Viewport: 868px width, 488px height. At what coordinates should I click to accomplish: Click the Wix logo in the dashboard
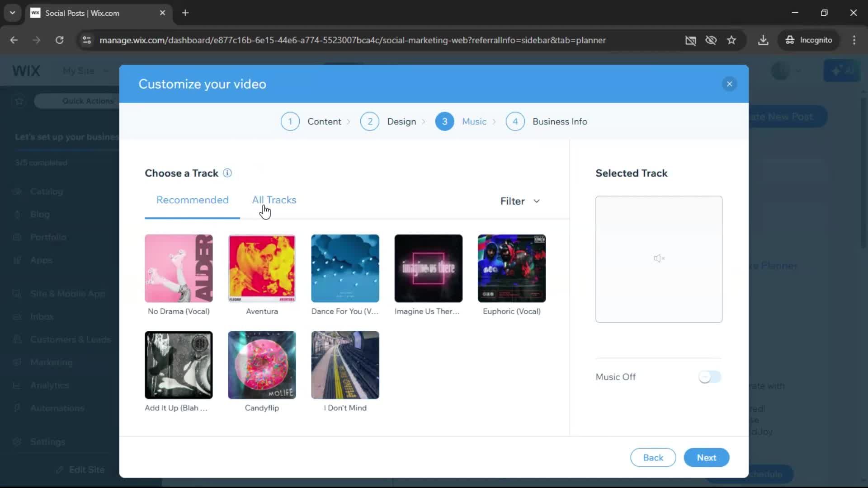click(26, 71)
